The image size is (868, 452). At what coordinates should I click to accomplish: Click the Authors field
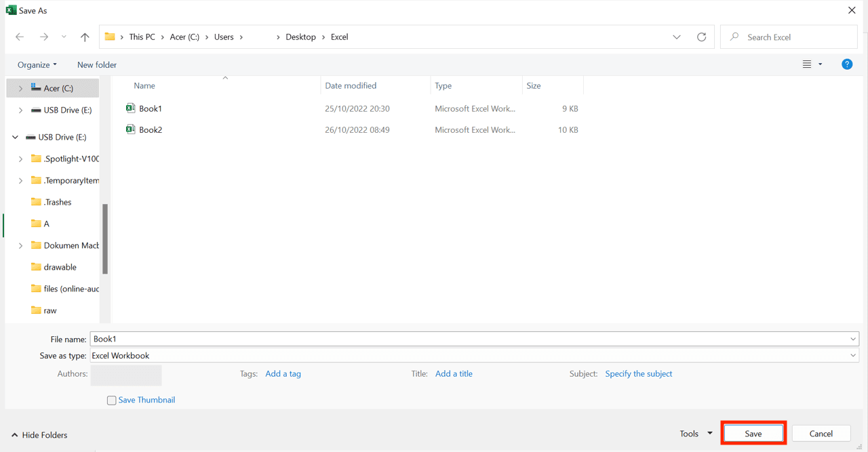126,375
